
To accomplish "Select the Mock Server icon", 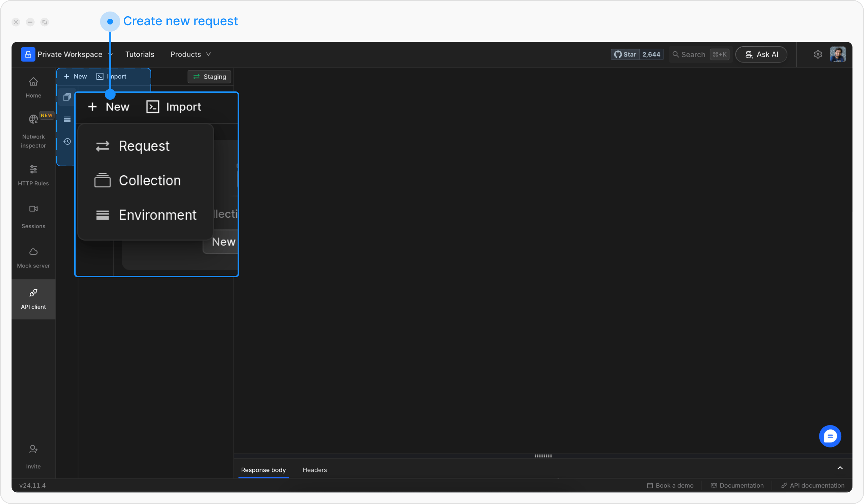I will click(33, 251).
